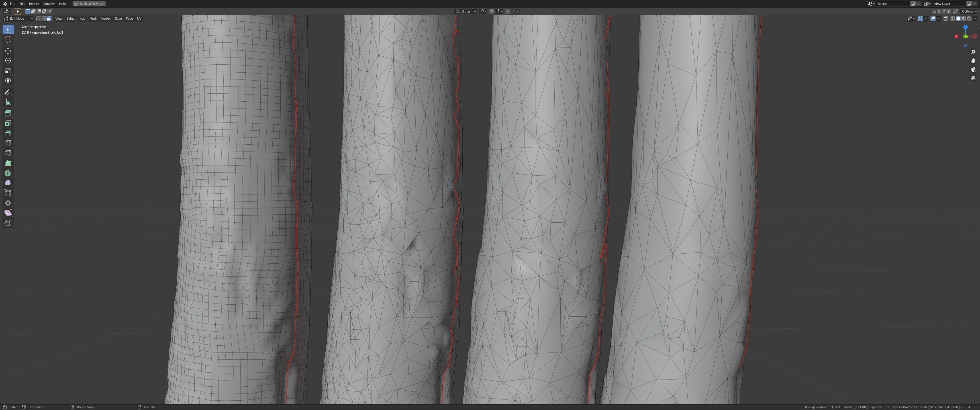The image size is (980, 410).
Task: Toggle Z axis mirror
Action: click(x=948, y=11)
